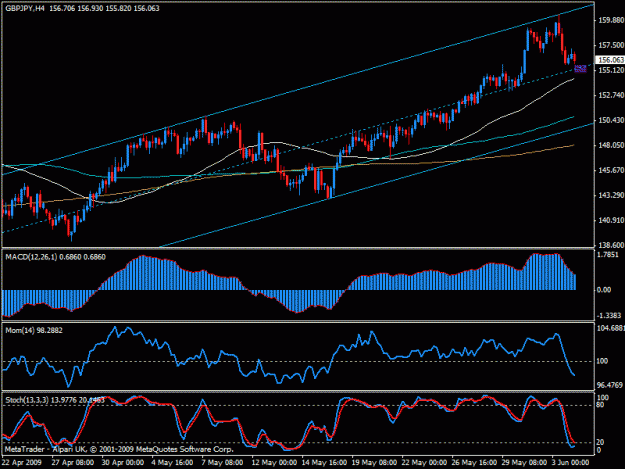Click price axis label 138.600
The height and width of the screenshot is (469, 625).
point(611,245)
